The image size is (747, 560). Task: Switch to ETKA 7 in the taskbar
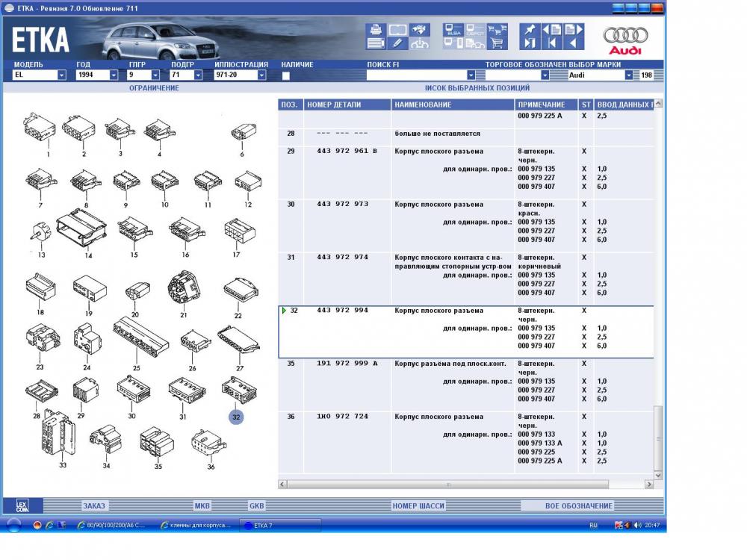[x=279, y=526]
